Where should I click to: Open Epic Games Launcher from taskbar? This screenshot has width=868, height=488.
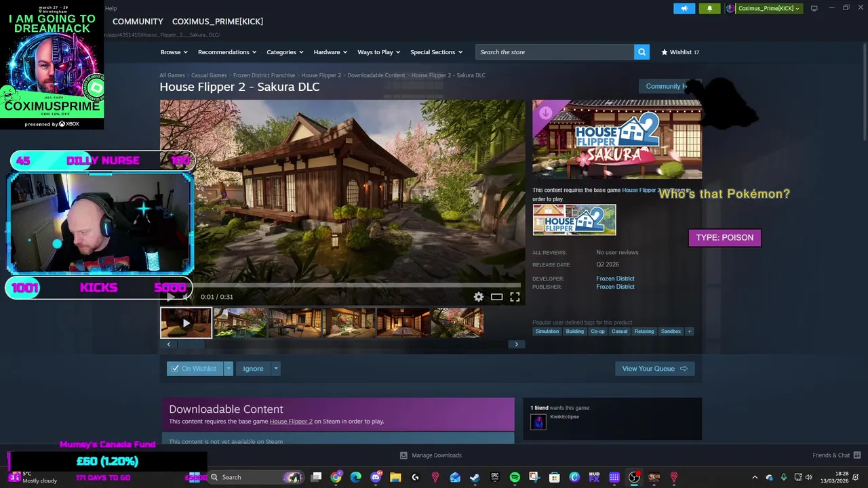495,477
